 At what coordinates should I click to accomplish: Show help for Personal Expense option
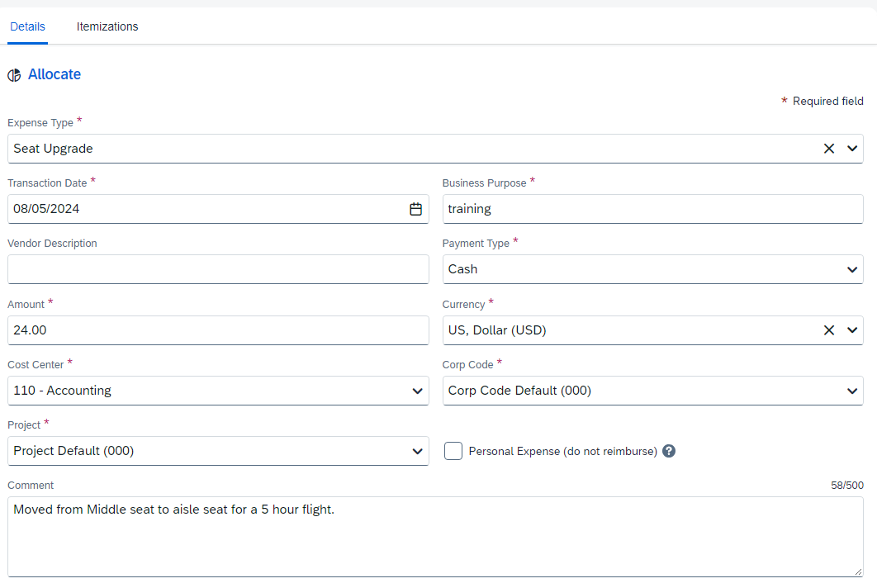(x=669, y=451)
